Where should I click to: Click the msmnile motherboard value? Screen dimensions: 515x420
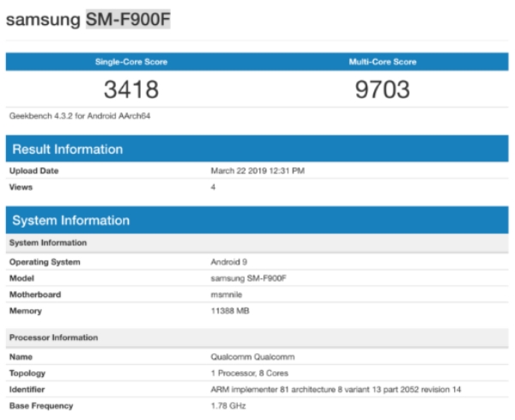point(227,295)
